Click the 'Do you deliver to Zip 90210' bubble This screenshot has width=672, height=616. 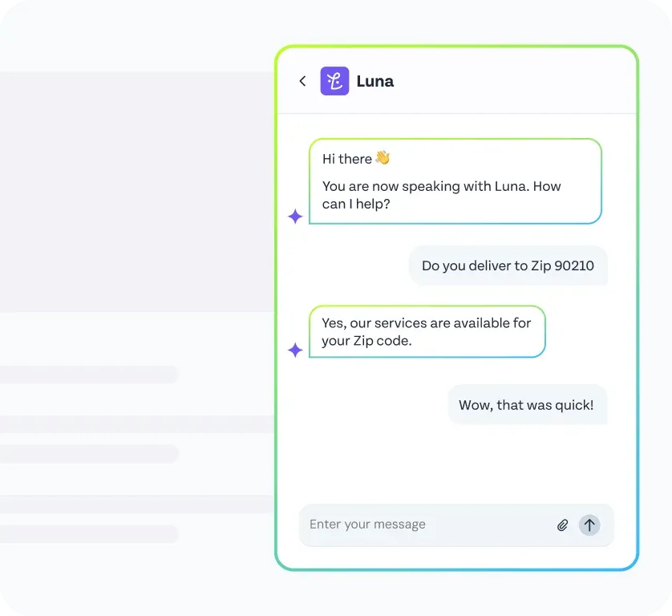pyautogui.click(x=508, y=265)
